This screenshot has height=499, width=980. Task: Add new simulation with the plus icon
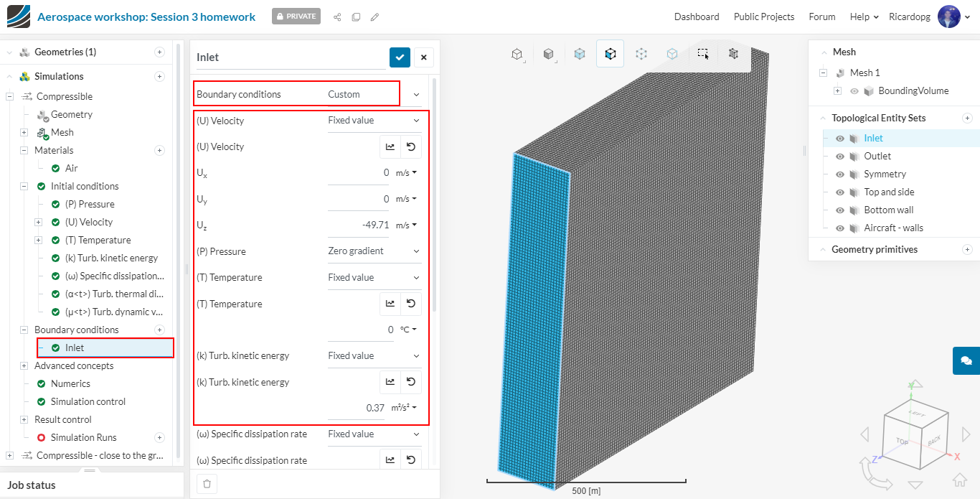[x=159, y=76]
